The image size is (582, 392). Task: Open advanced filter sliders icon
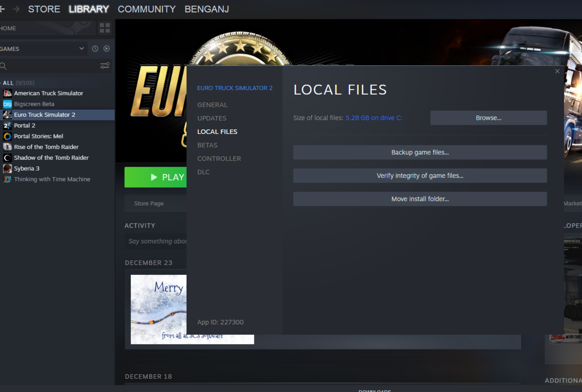[105, 66]
